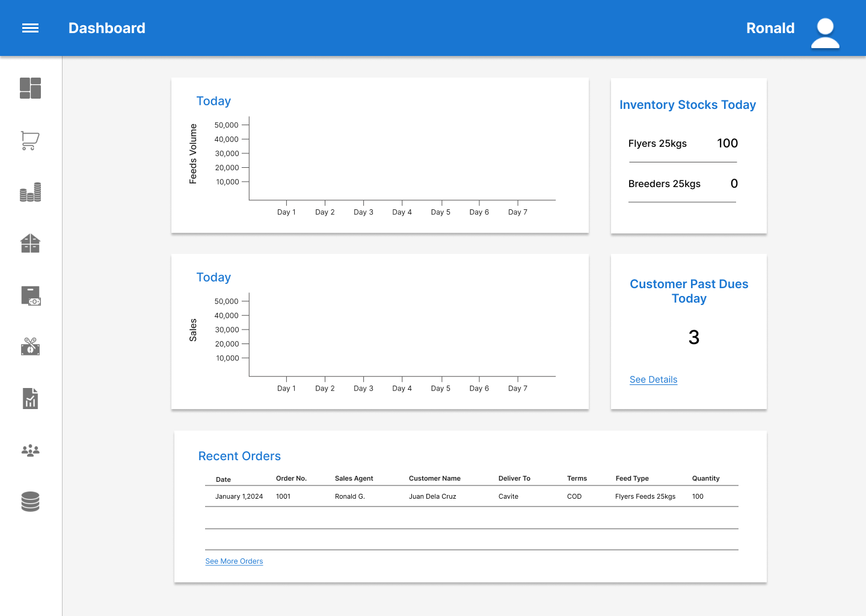Click the group of people users icon
866x616 pixels.
point(30,450)
